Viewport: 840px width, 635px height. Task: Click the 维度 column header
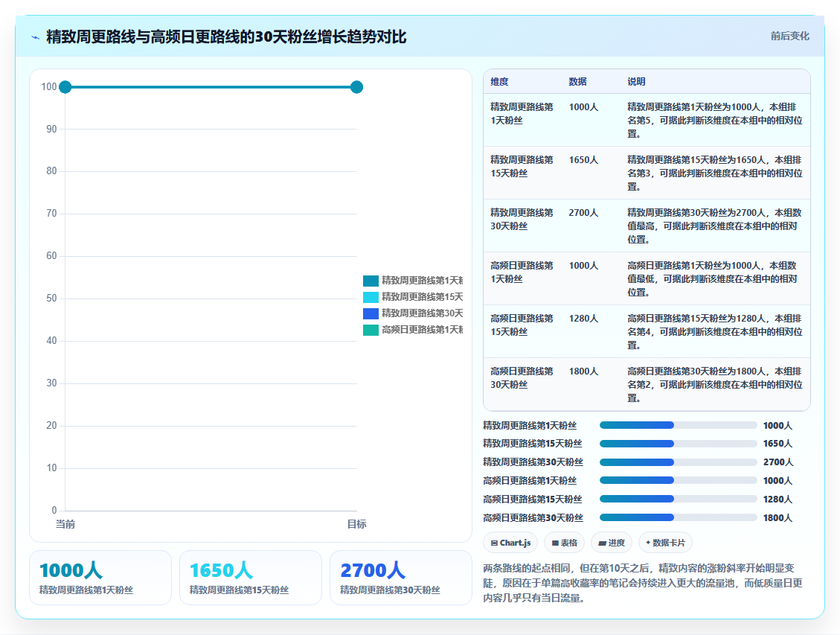click(499, 81)
